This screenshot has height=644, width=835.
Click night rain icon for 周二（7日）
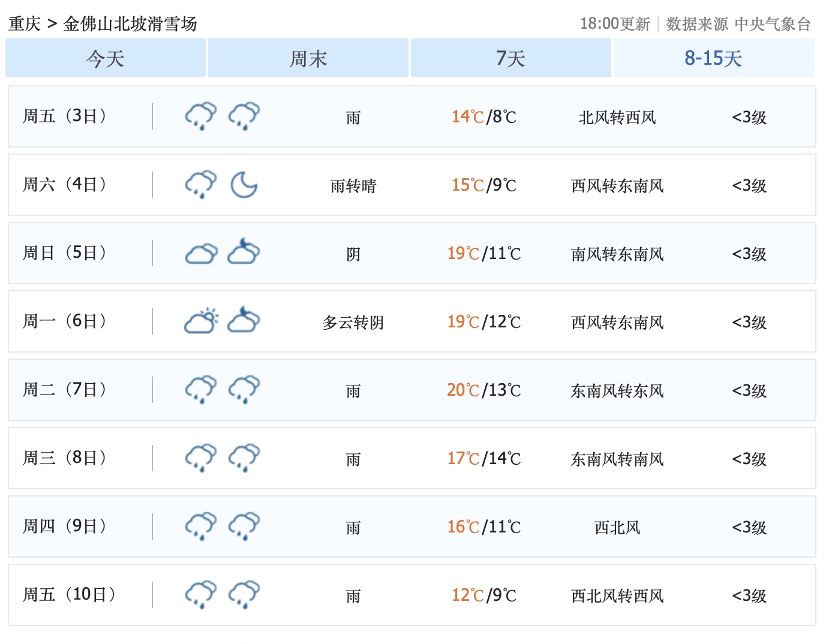tap(244, 390)
